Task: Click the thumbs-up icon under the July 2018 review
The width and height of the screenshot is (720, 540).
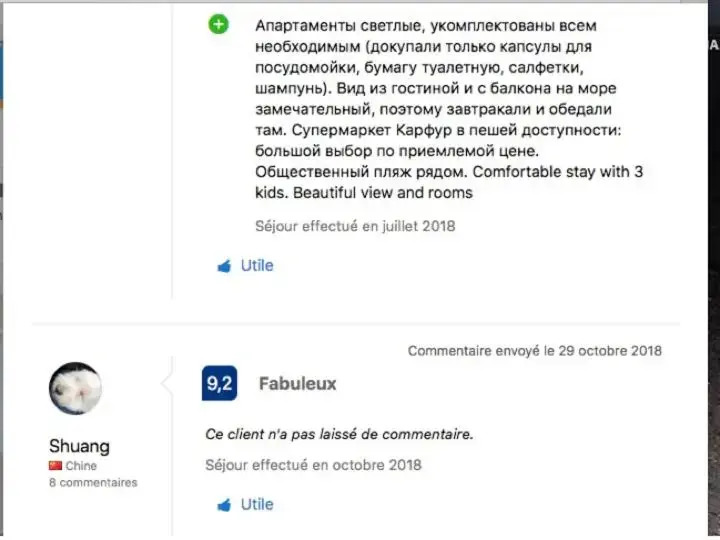Action: (x=224, y=266)
